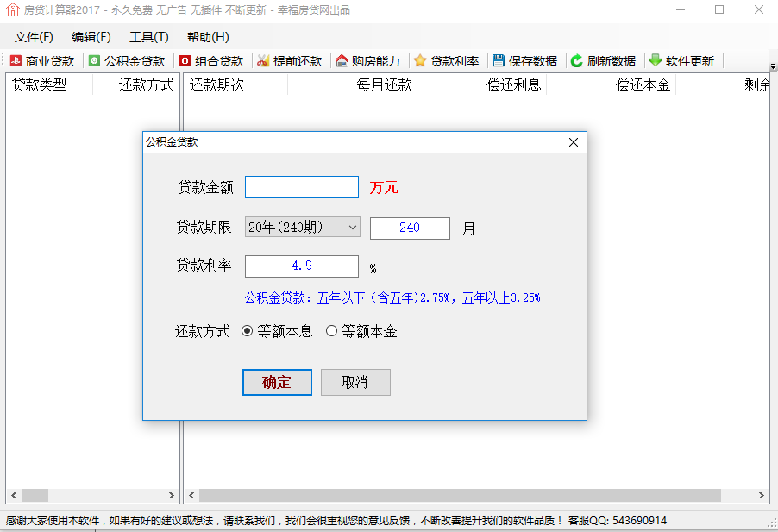Open the 工具 menu

pos(148,38)
